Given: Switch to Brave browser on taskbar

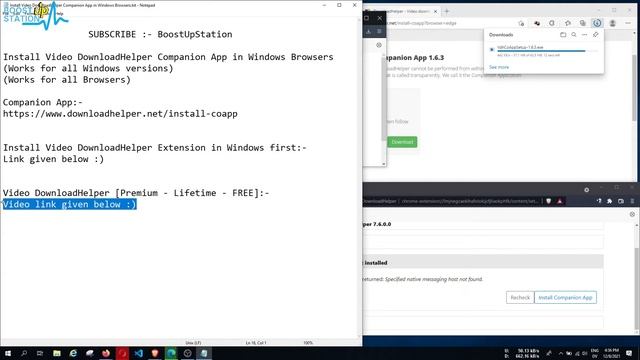Looking at the screenshot, I should 155,353.
